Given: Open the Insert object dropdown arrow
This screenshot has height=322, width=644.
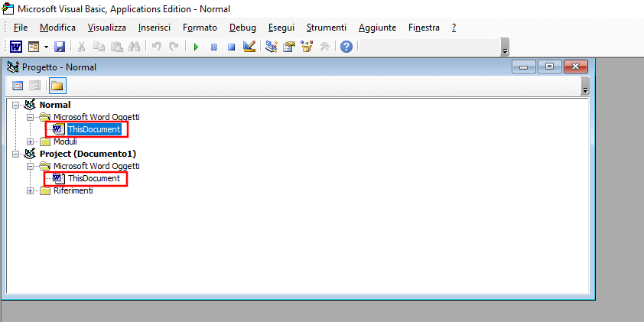Looking at the screenshot, I should coord(46,47).
